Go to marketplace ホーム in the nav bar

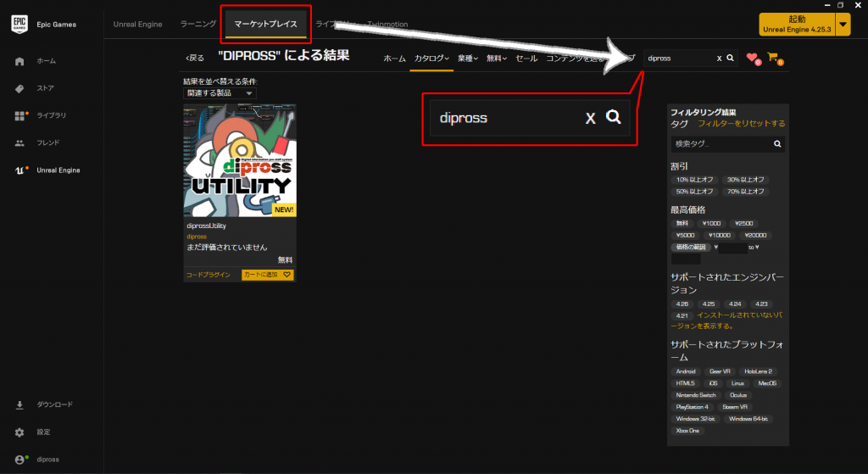pyautogui.click(x=395, y=59)
